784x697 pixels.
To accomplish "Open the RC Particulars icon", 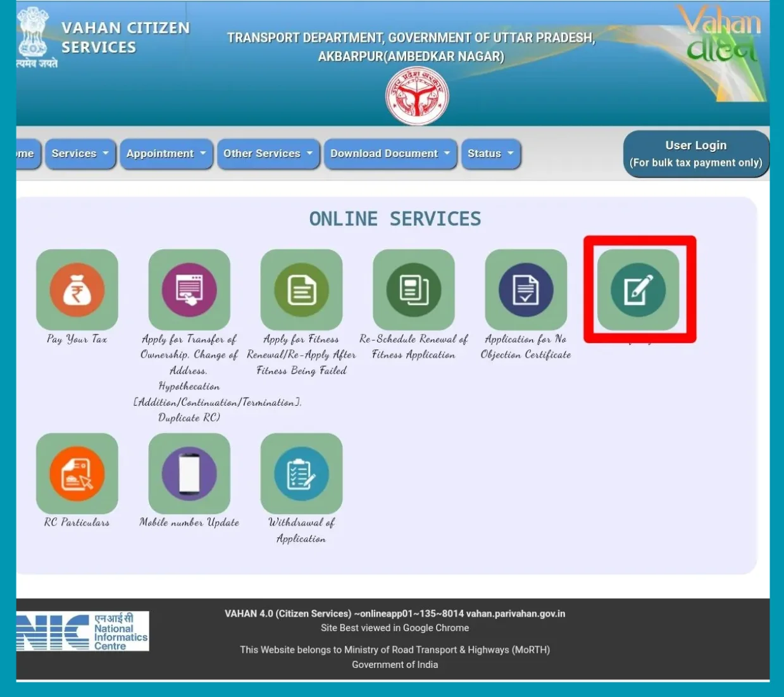I will (x=77, y=474).
